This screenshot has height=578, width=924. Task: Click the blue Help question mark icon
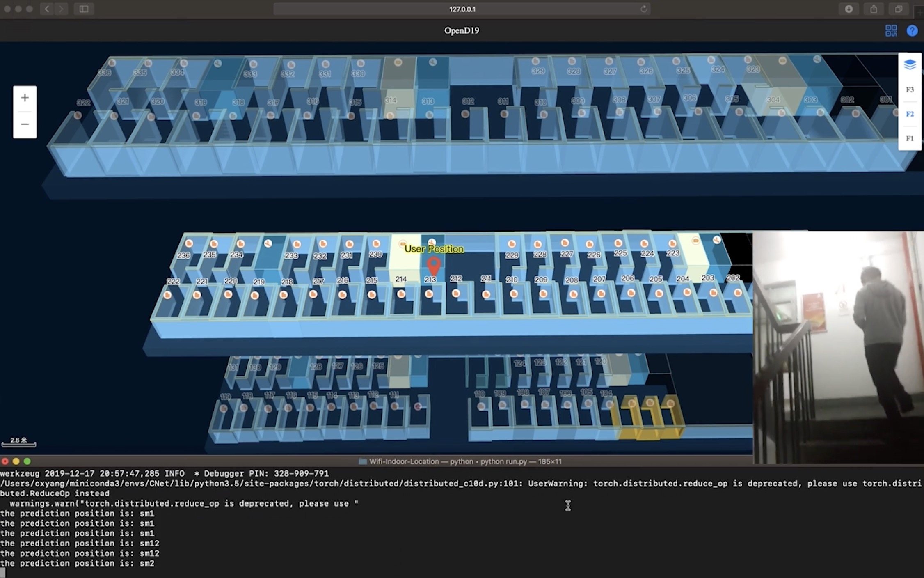[x=911, y=30]
